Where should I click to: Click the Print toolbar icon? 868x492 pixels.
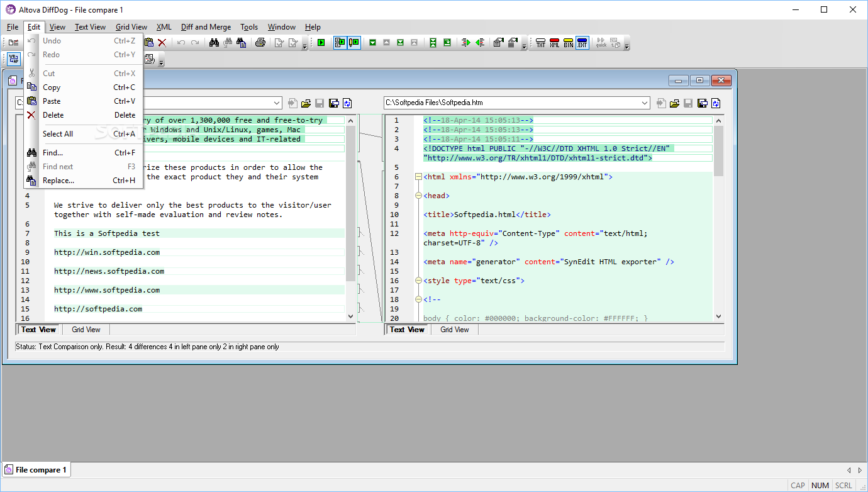tap(260, 43)
